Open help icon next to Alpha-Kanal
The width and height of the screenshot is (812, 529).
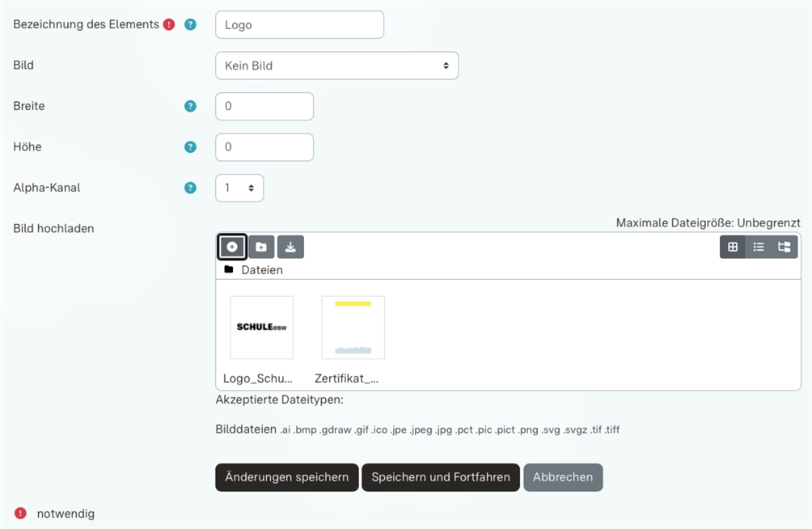pos(190,188)
